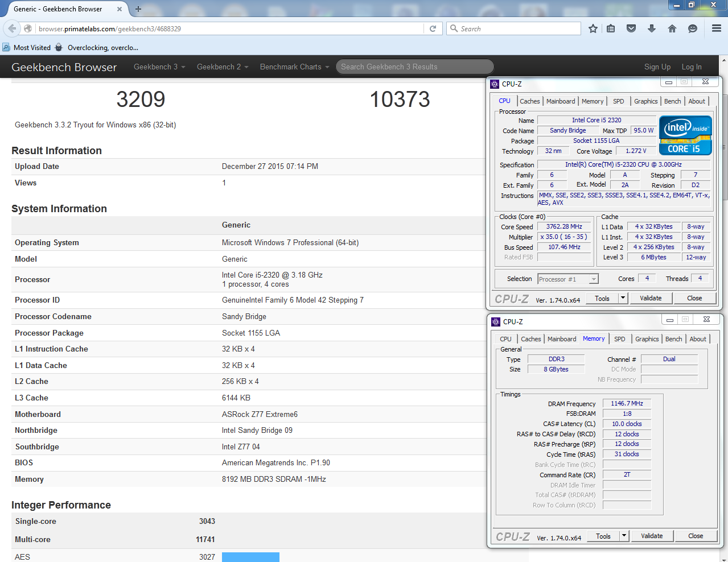Focus the Search Geekbench 3 Results field
This screenshot has width=728, height=562.
415,67
